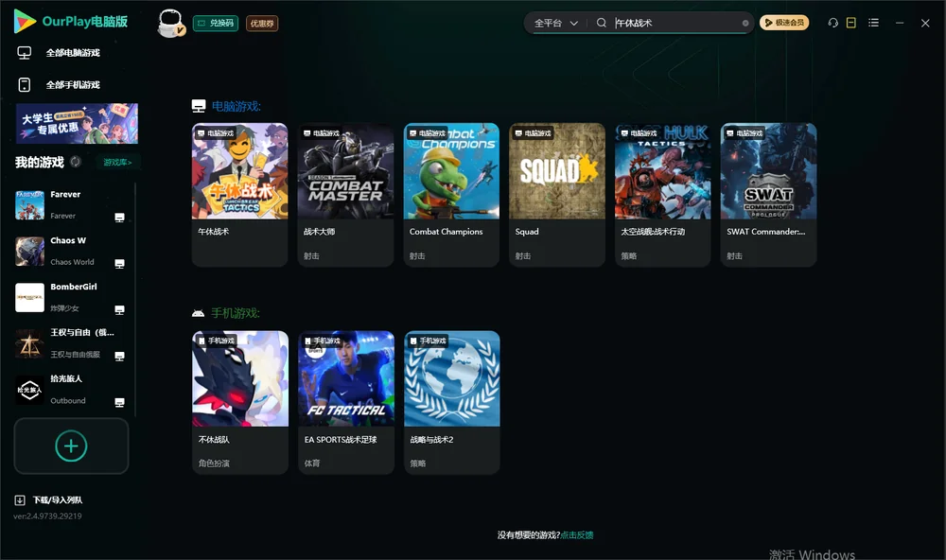Open the 极速会员 membership button
This screenshot has width=946, height=560.
tap(784, 23)
